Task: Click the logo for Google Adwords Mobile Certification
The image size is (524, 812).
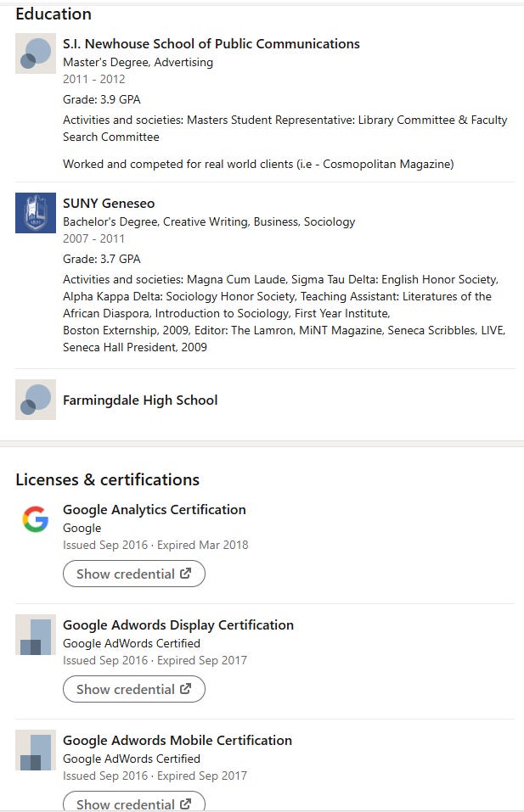Action: tap(35, 750)
